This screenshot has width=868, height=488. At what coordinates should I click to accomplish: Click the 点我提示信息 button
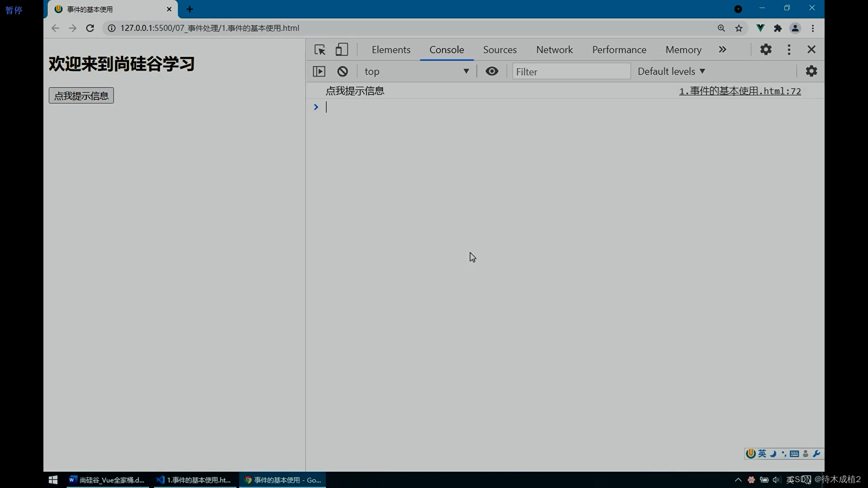(x=81, y=95)
